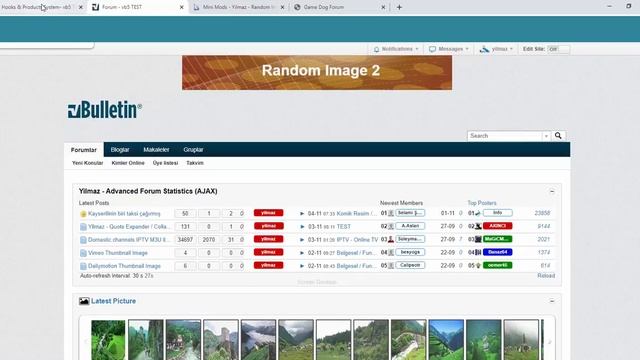Open the Dailymotion Thumbnail Image post
The height and width of the screenshot is (360, 640).
pos(124,266)
